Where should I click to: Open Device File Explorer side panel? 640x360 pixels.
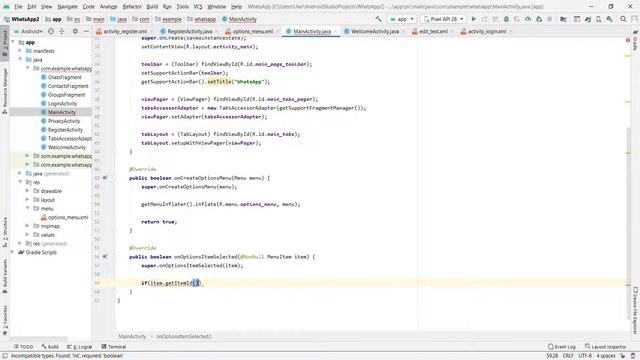[636, 310]
